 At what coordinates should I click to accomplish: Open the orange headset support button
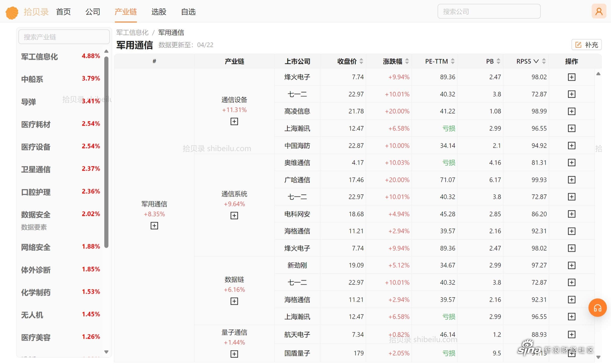point(597,308)
